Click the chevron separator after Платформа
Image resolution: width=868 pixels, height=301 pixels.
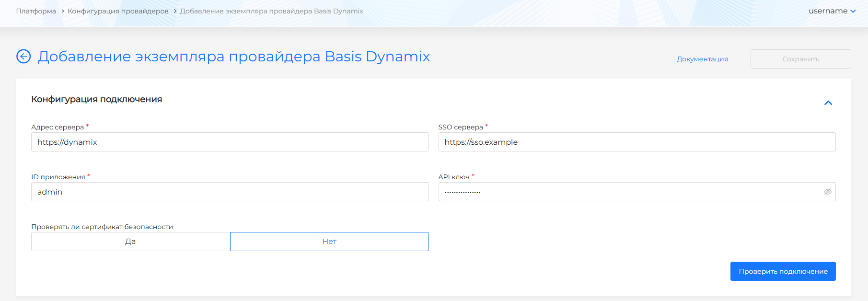[62, 11]
